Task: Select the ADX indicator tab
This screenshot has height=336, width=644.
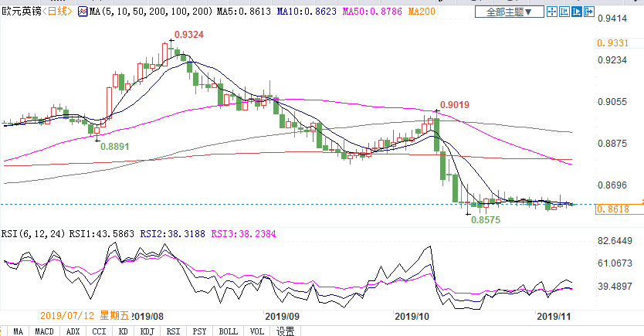Action: [x=73, y=331]
